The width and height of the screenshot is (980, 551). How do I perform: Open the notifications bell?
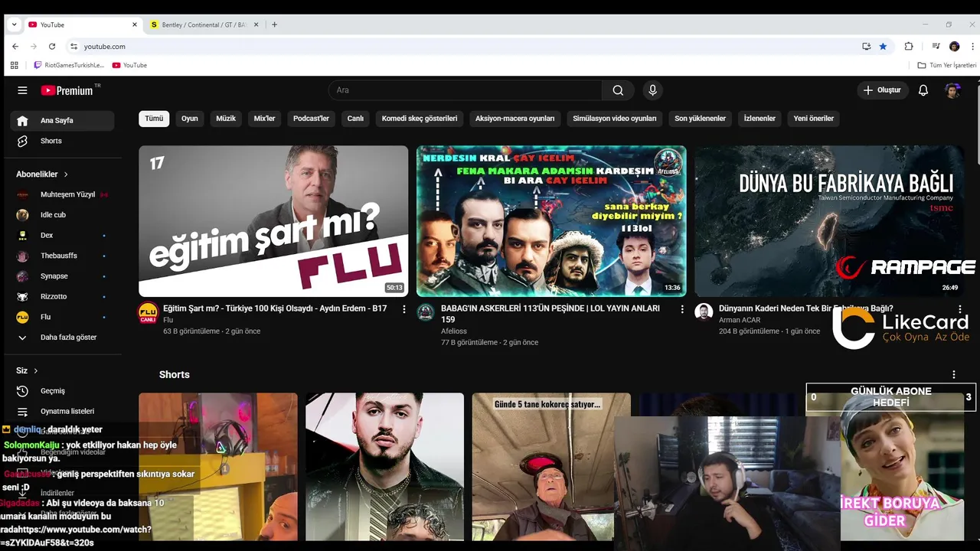[x=923, y=90]
